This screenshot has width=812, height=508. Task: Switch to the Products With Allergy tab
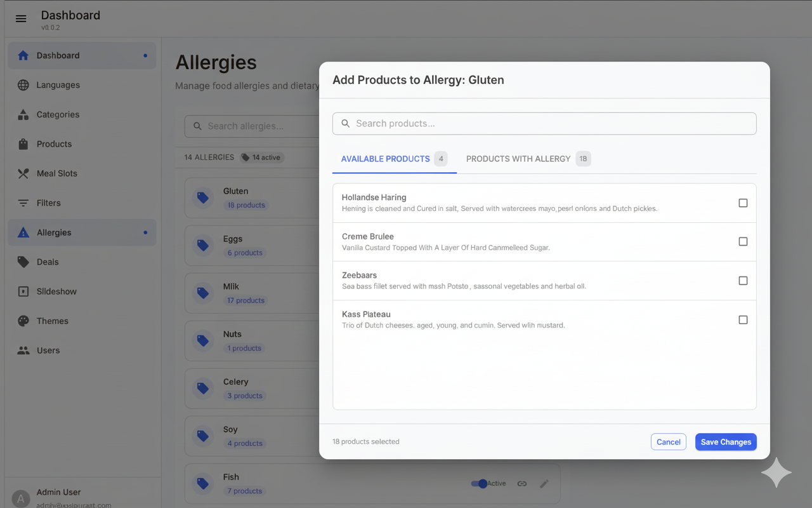pos(518,159)
